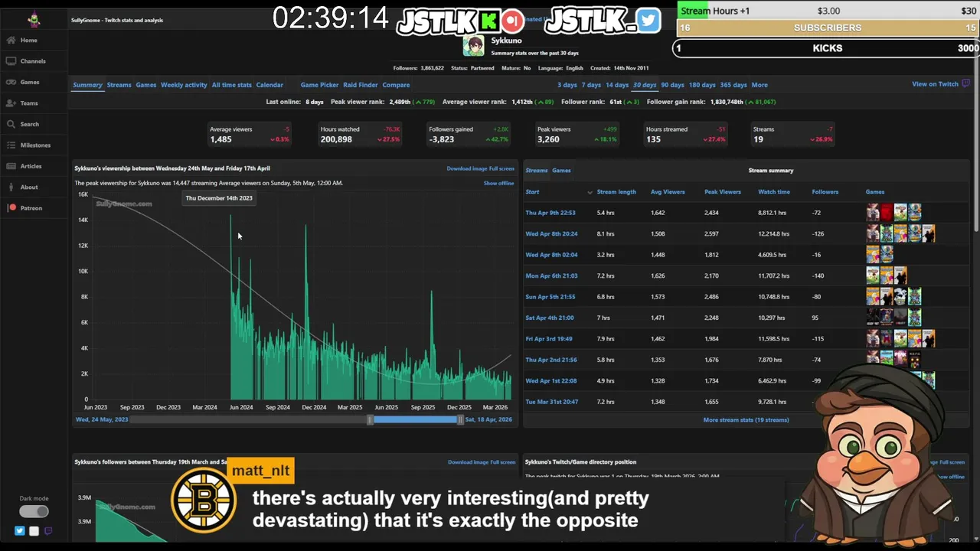
Task: Switch to the Summary tab
Action: (87, 85)
